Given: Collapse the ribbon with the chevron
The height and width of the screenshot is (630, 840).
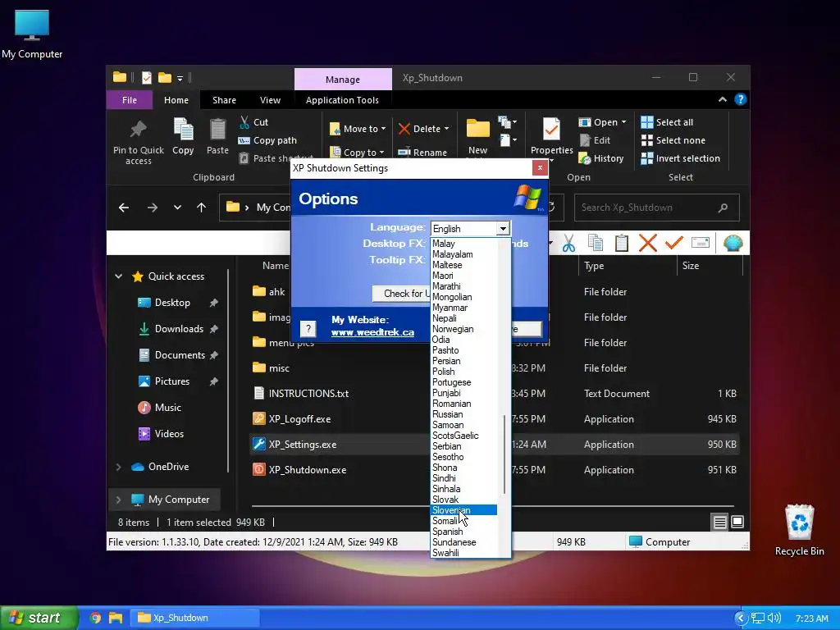Looking at the screenshot, I should [x=723, y=99].
